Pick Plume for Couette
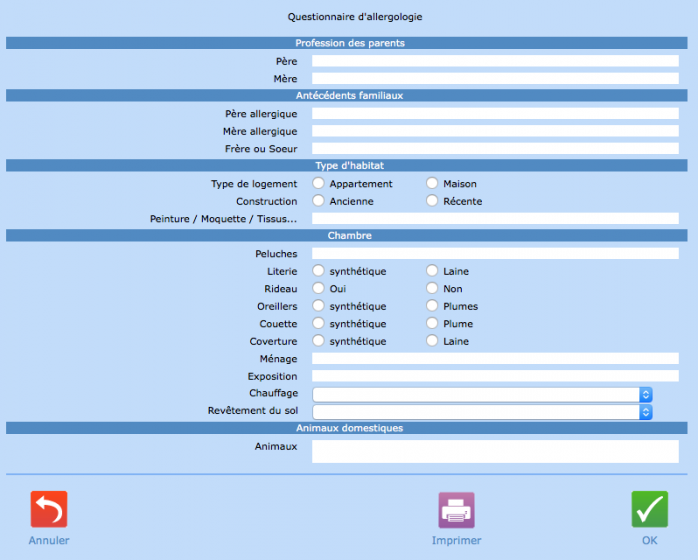Viewport: 698px width, 560px height. 432,323
